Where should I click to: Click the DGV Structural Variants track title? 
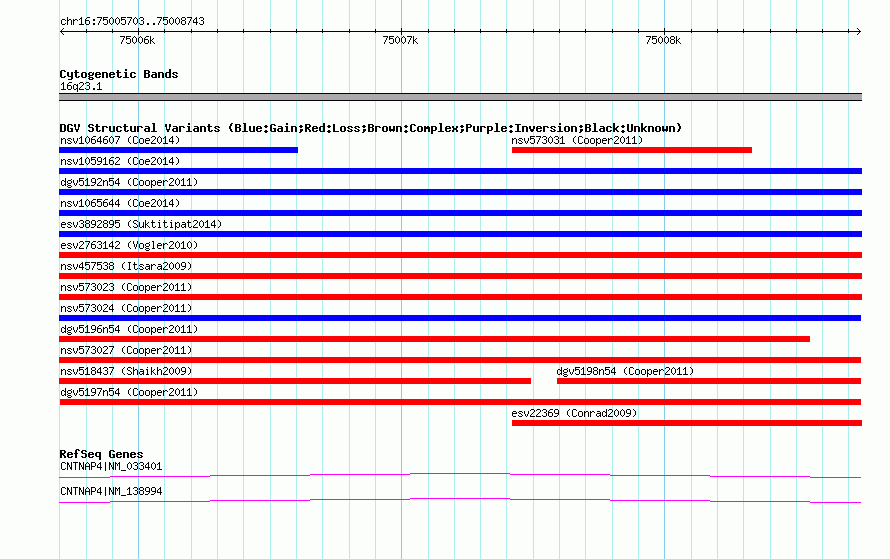point(371,128)
